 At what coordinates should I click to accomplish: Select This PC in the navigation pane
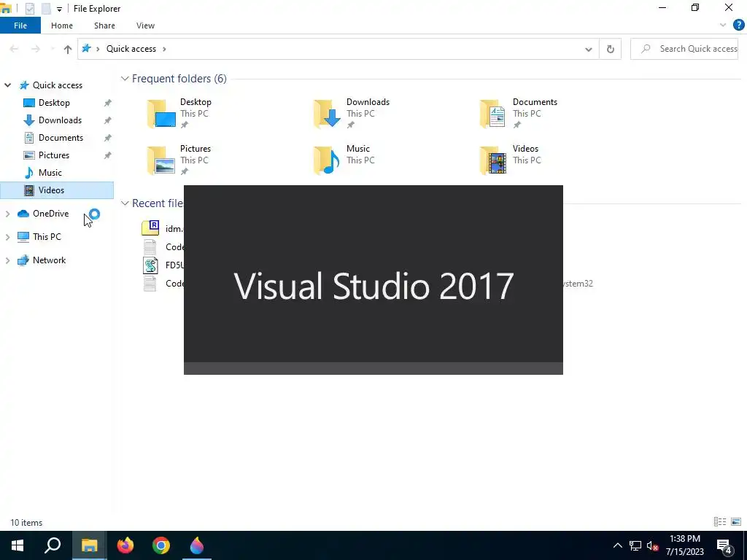tap(46, 237)
